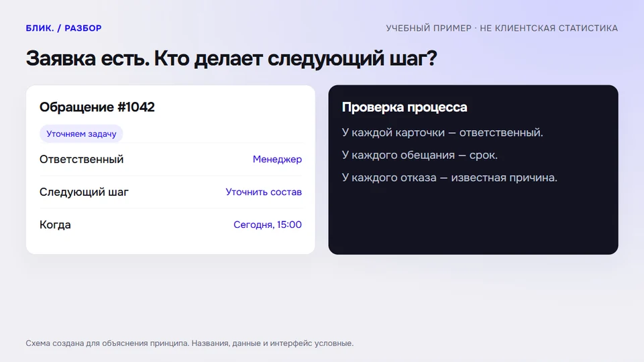
Task: Open the 'Менеджер' value link
Action: point(277,160)
